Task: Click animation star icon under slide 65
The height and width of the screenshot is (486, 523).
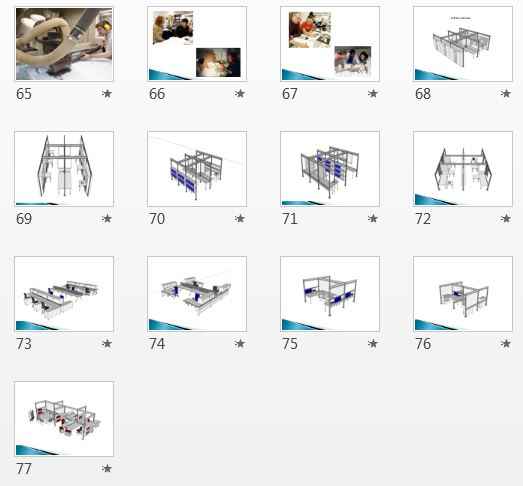Action: [107, 94]
